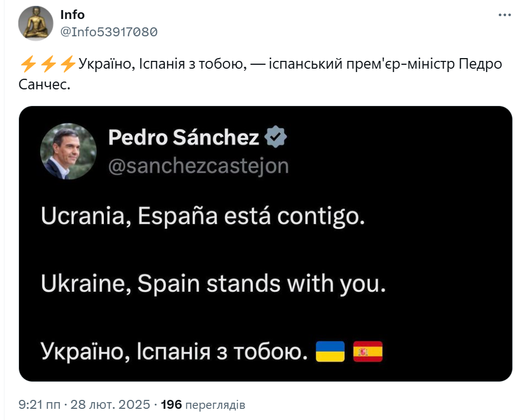
Task: Click the 'Ucrania, España está contigo.' line
Action: pyautogui.click(x=203, y=217)
